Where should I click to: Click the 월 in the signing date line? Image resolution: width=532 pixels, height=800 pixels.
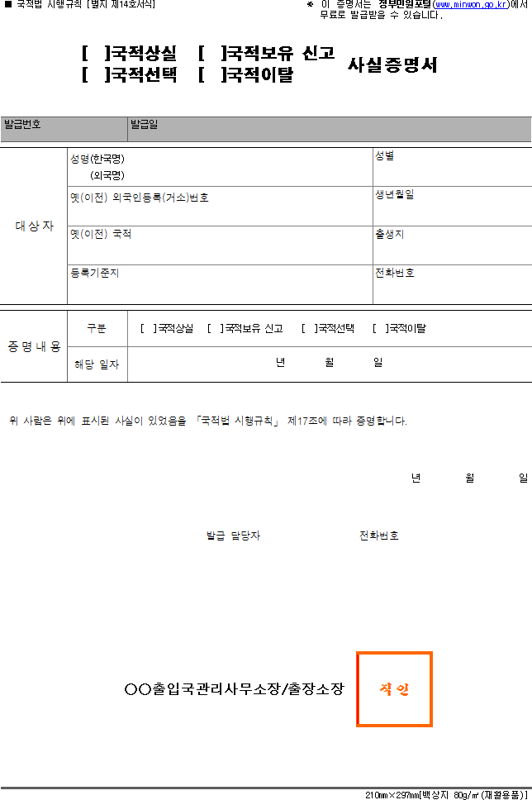tap(470, 478)
